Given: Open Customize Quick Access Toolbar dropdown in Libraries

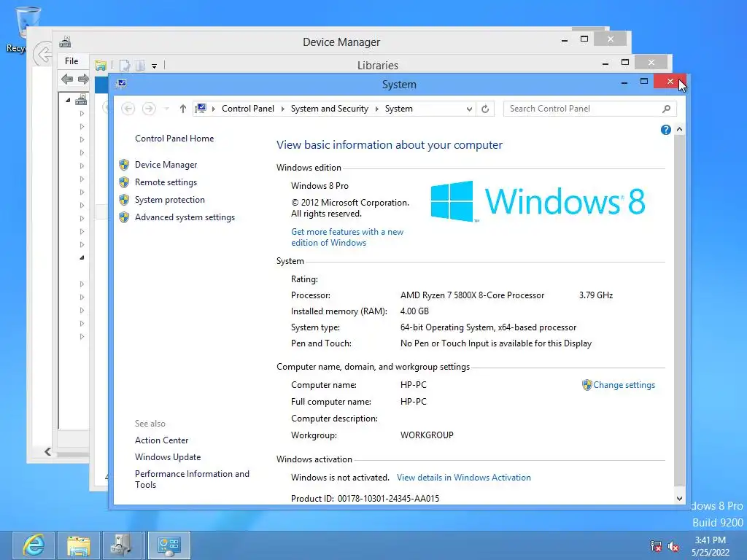Looking at the screenshot, I should pyautogui.click(x=155, y=66).
